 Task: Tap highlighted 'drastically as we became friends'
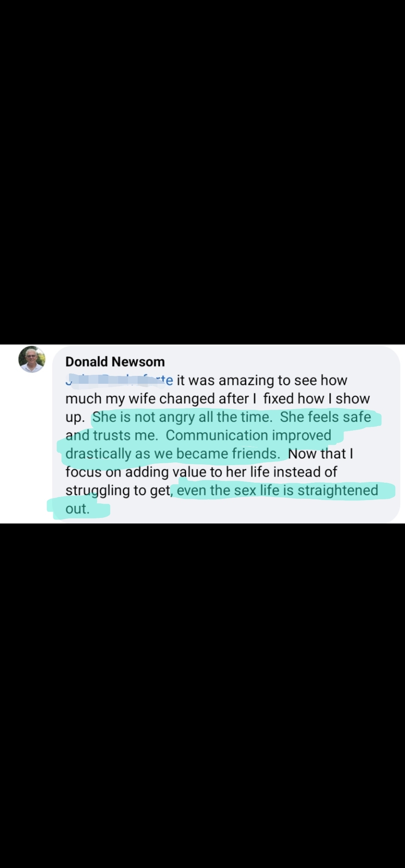click(173, 453)
